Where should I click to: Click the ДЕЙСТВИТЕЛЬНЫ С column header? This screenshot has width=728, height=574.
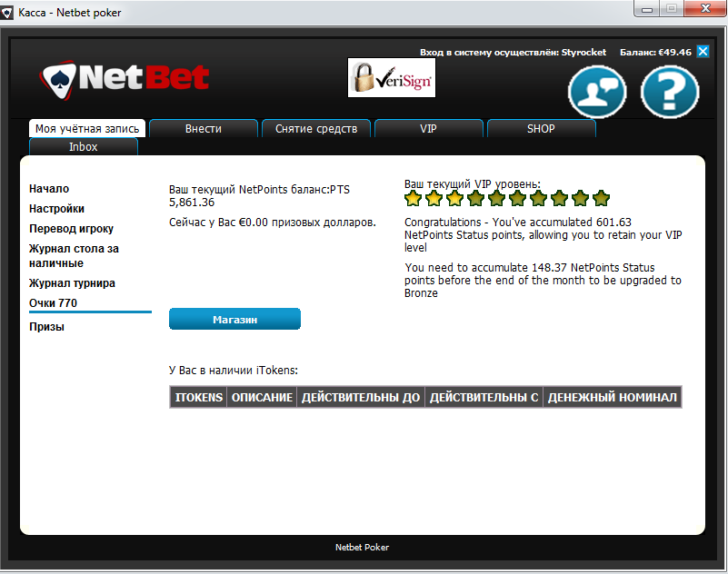pos(484,397)
